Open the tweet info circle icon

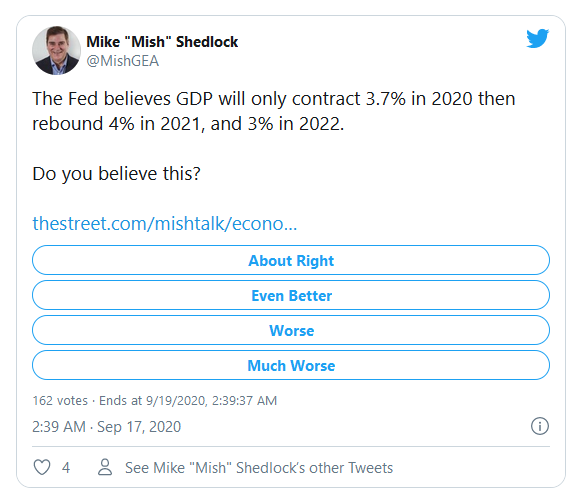[540, 426]
